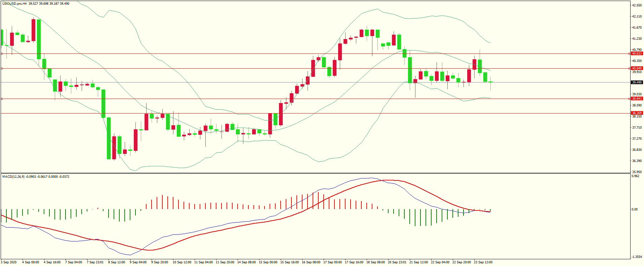Click the 18 Sep 08:00 time label
Screen dimensions: 644x266
click(x=375, y=262)
